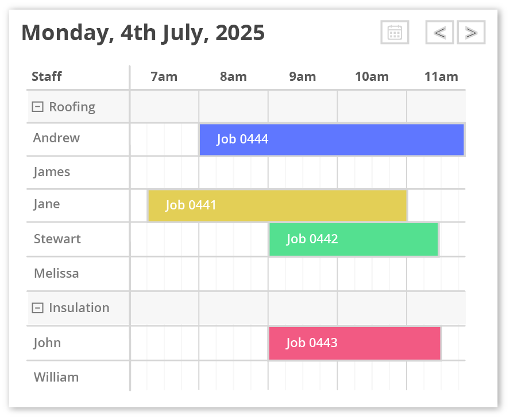Collapse the Roofing group
The height and width of the screenshot is (420, 510).
[37, 107]
